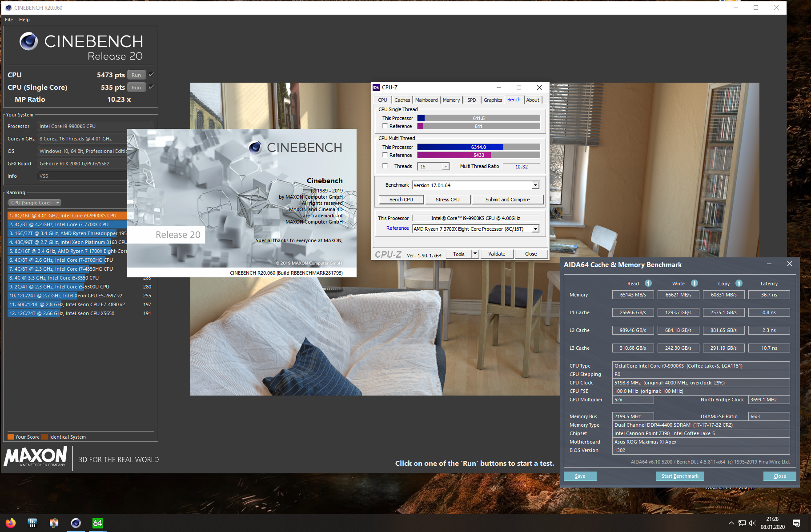Screen dimensions: 811x532
Task: Open the CPU (Single Core) ranking dropdown
Action: (x=34, y=203)
